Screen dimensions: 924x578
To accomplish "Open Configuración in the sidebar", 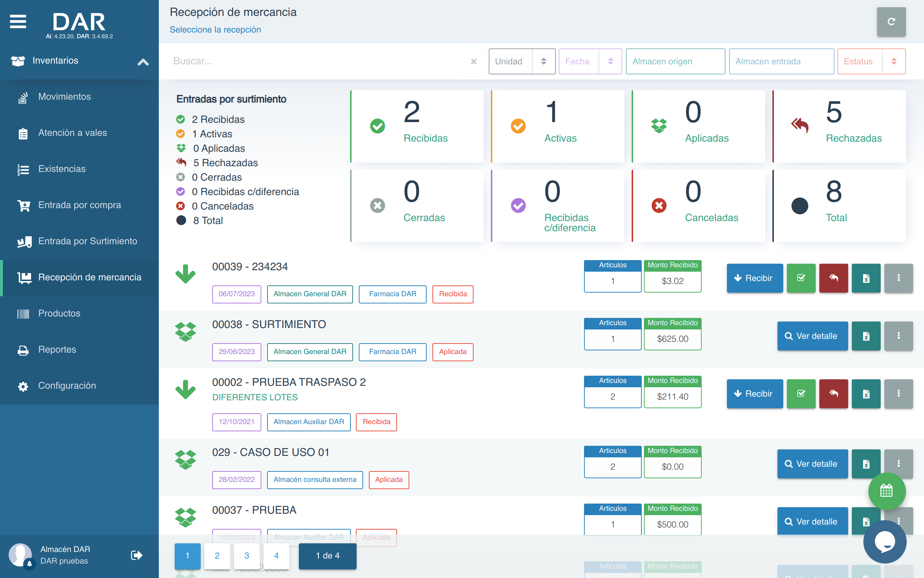I will [79, 386].
